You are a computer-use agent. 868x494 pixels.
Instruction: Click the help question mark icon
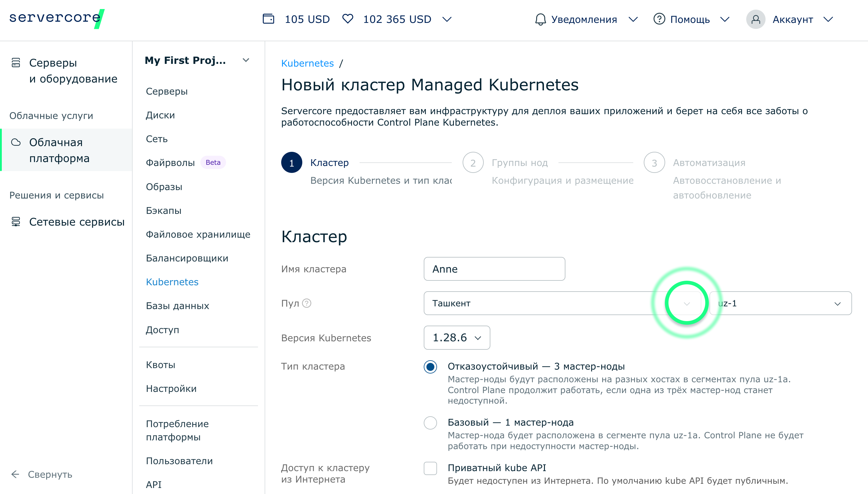click(659, 19)
